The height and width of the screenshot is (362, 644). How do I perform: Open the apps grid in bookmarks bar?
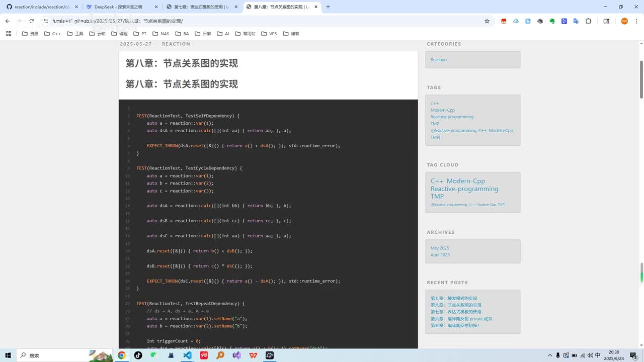coord(9,34)
